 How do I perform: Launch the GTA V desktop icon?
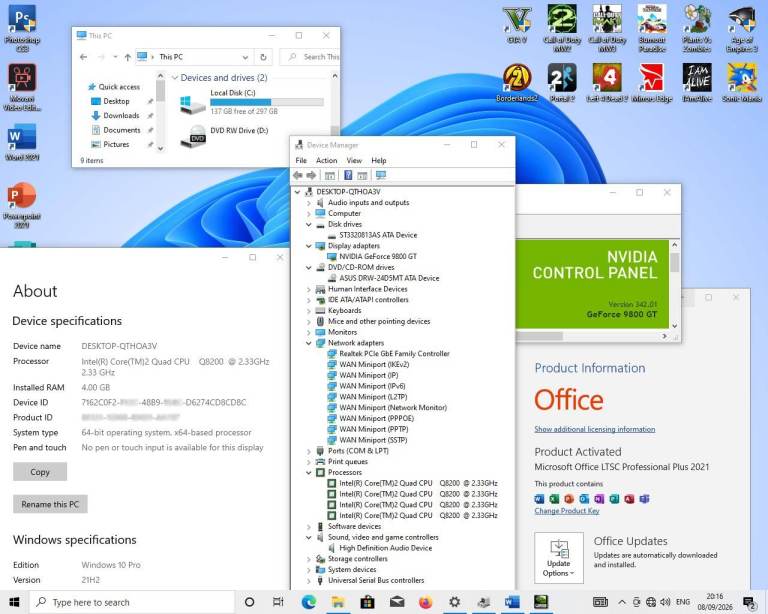point(517,25)
